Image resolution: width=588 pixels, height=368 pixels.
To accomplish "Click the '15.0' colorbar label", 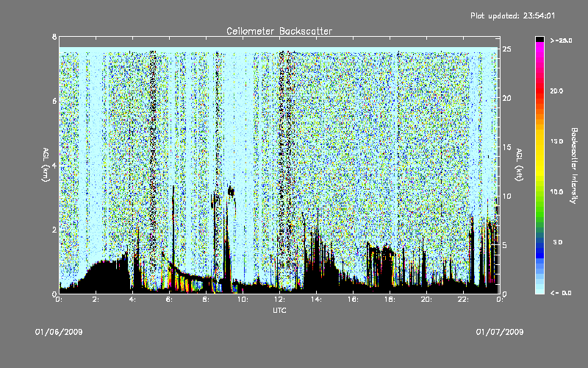I will point(556,141).
